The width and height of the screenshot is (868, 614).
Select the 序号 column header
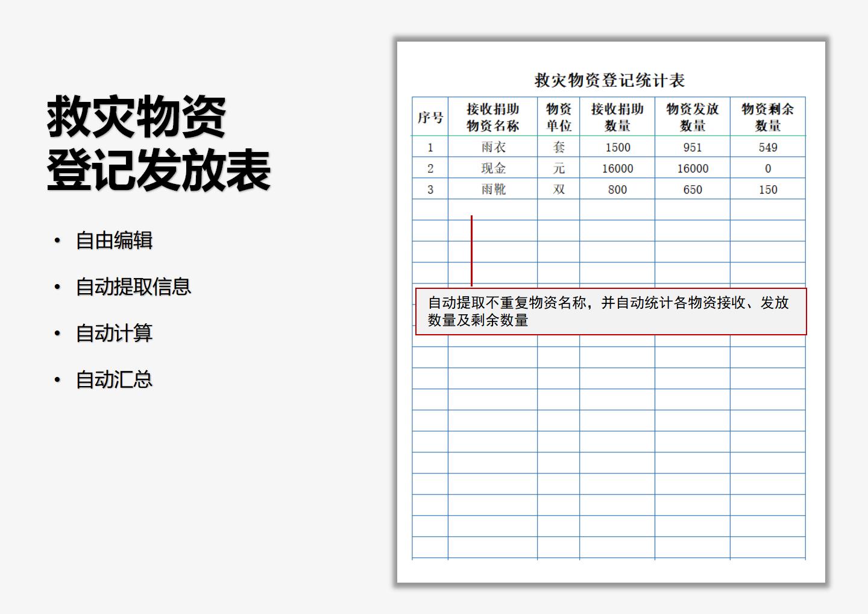[430, 117]
